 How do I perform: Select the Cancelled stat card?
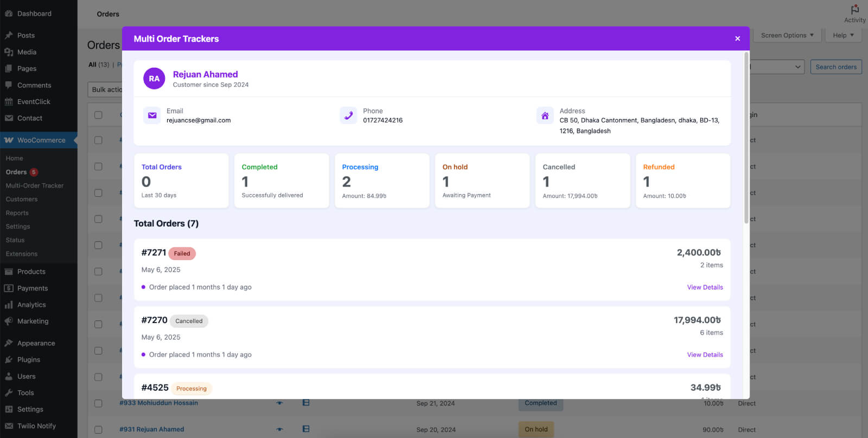pos(583,181)
